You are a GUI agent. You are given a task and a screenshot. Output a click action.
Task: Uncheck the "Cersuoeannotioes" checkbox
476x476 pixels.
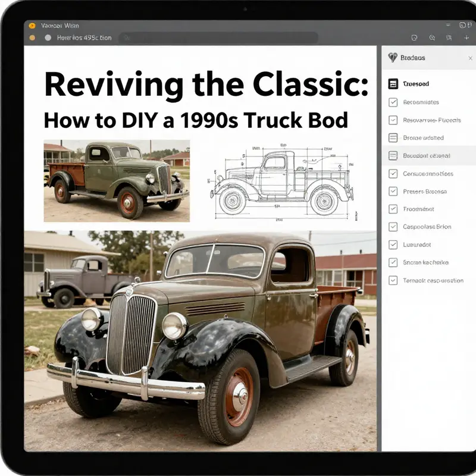click(393, 173)
